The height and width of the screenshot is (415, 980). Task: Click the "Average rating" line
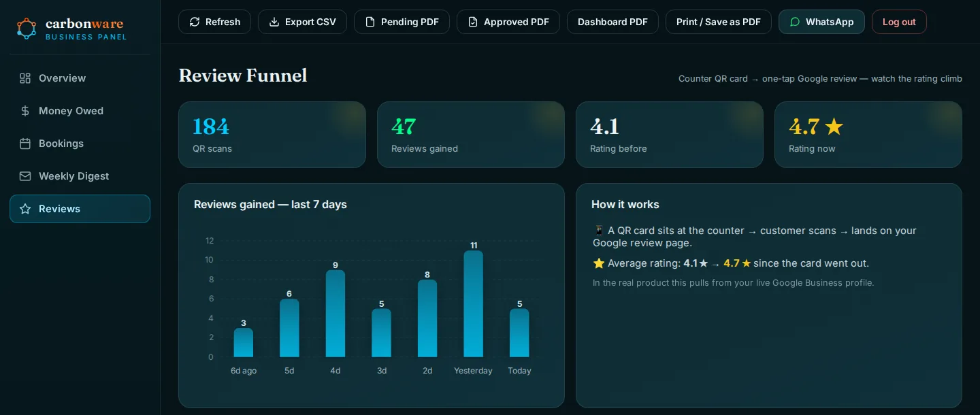[731, 263]
